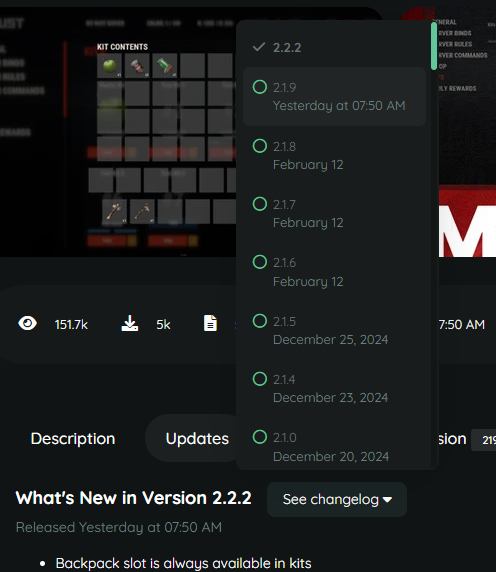Click the 151.7k views count
Screen dimensions: 496x572
click(71, 324)
